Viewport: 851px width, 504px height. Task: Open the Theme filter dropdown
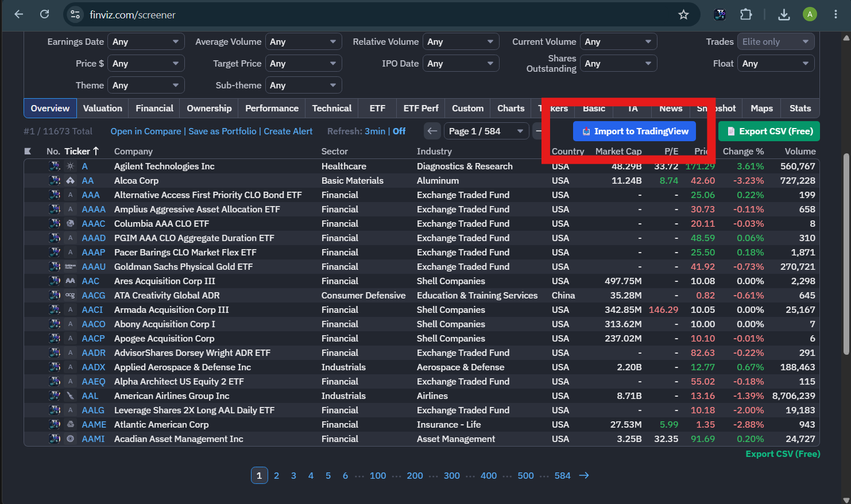(146, 85)
